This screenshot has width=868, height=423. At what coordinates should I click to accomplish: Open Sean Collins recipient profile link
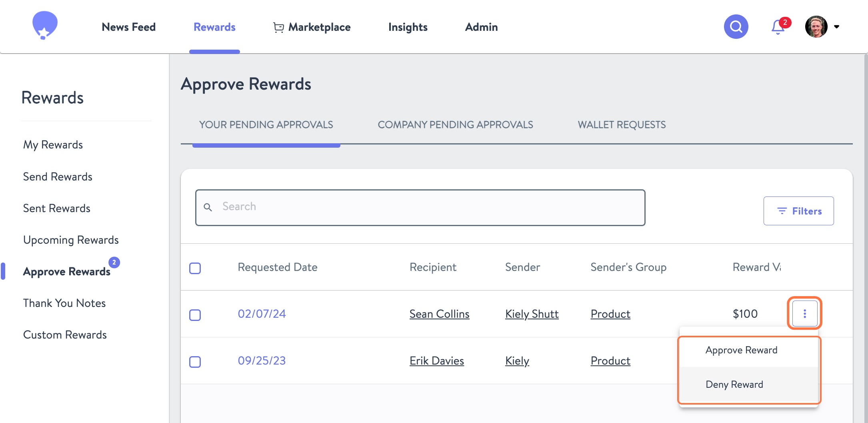[x=439, y=314]
